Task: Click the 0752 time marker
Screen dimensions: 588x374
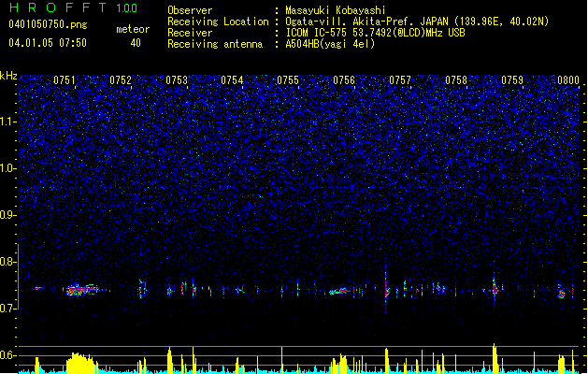Action: tap(121, 80)
